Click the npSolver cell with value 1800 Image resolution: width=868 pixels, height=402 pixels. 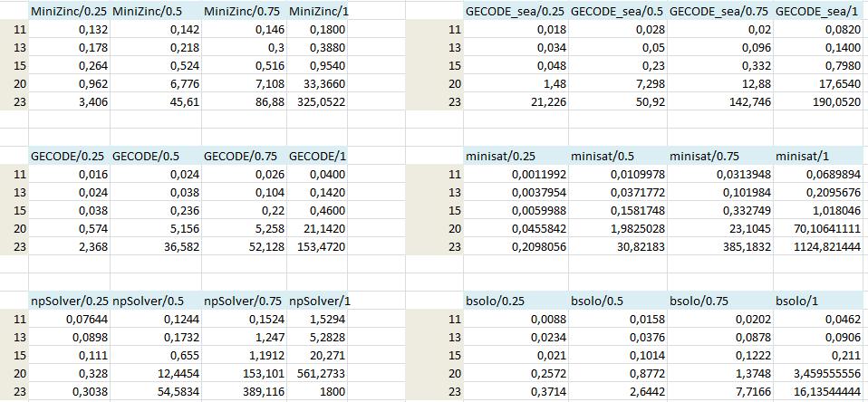point(317,391)
